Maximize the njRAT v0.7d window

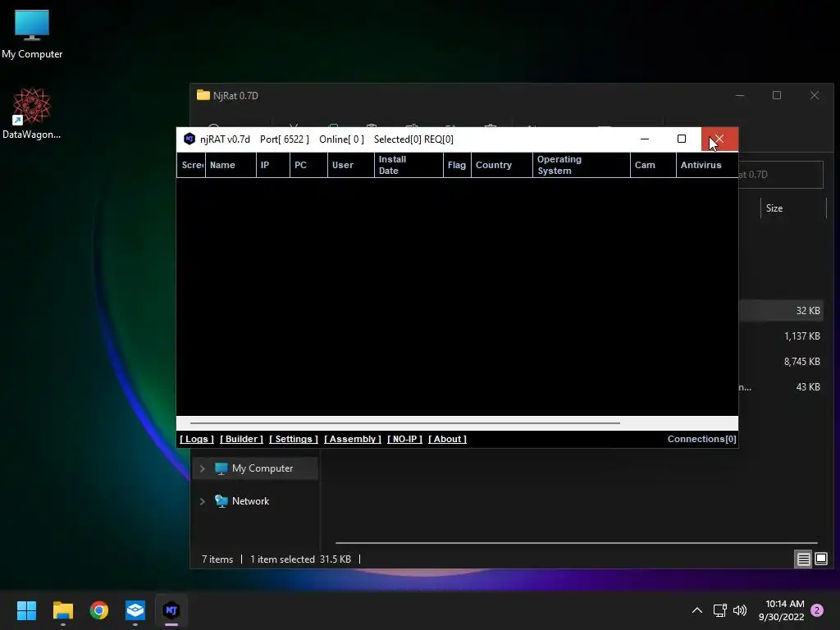point(682,139)
